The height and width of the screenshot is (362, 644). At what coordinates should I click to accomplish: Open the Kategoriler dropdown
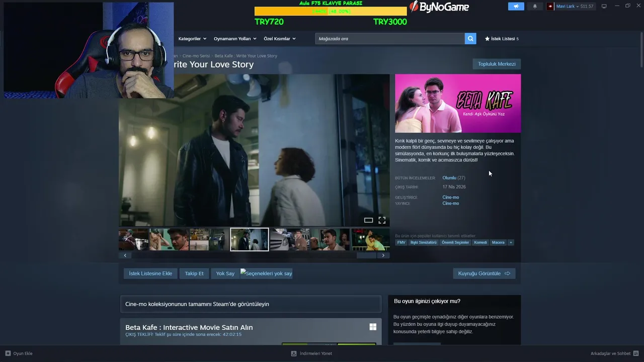click(x=192, y=39)
